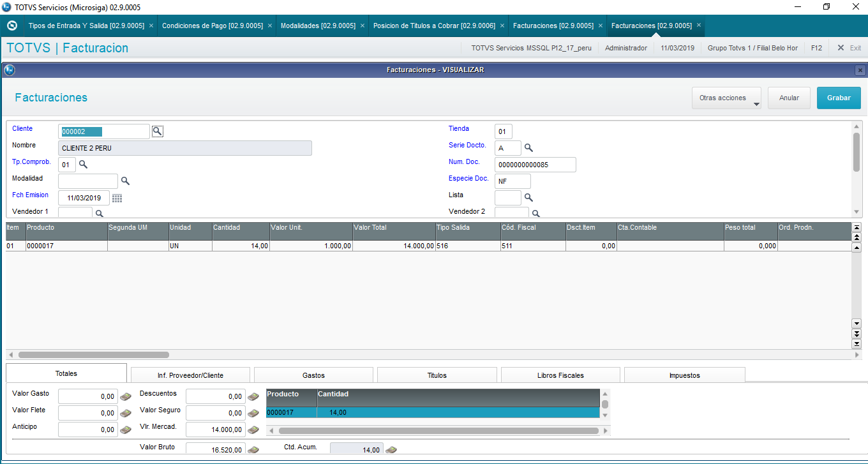This screenshot has height=464, width=868.
Task: Click the Grupo Totvs 1 / Filial Belo Hor label
Action: point(752,48)
